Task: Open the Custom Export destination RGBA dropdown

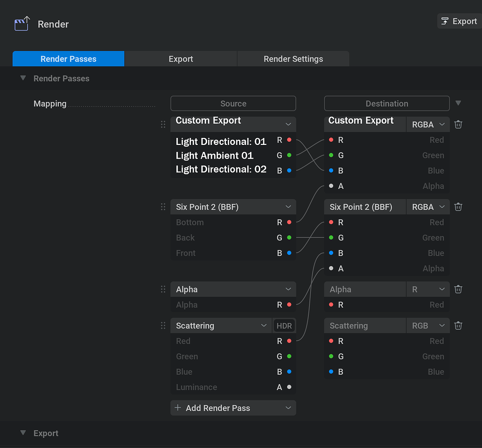Action: [427, 124]
